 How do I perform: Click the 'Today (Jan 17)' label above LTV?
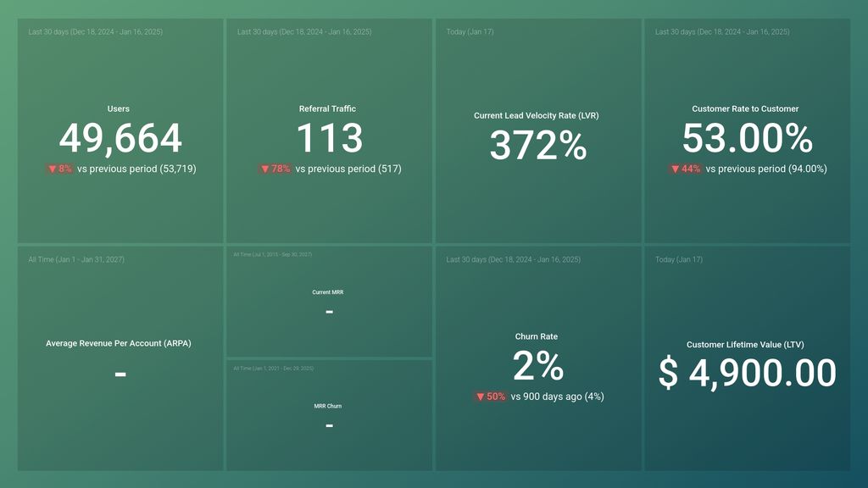(679, 259)
